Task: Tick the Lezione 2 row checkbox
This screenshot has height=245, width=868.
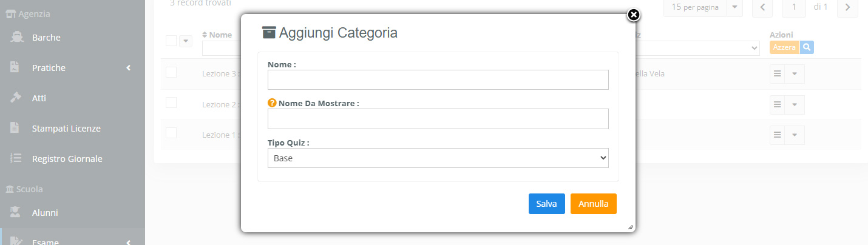Action: click(x=171, y=102)
